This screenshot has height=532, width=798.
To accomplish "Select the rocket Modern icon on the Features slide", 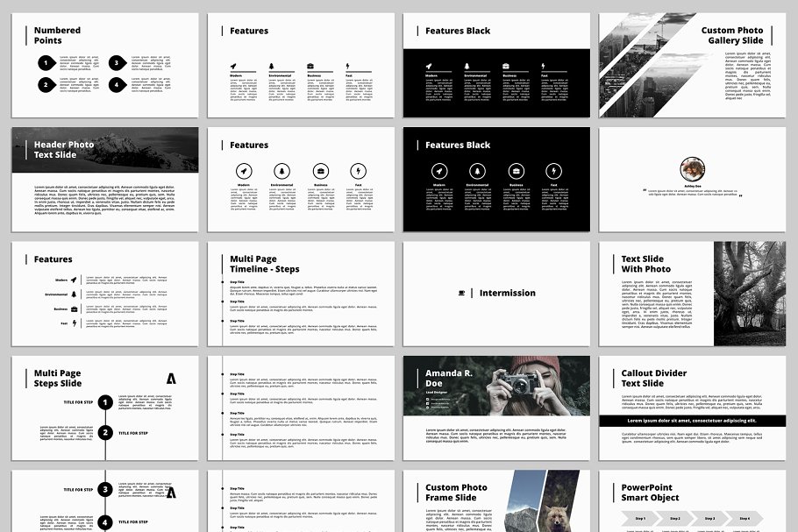I will pyautogui.click(x=233, y=66).
